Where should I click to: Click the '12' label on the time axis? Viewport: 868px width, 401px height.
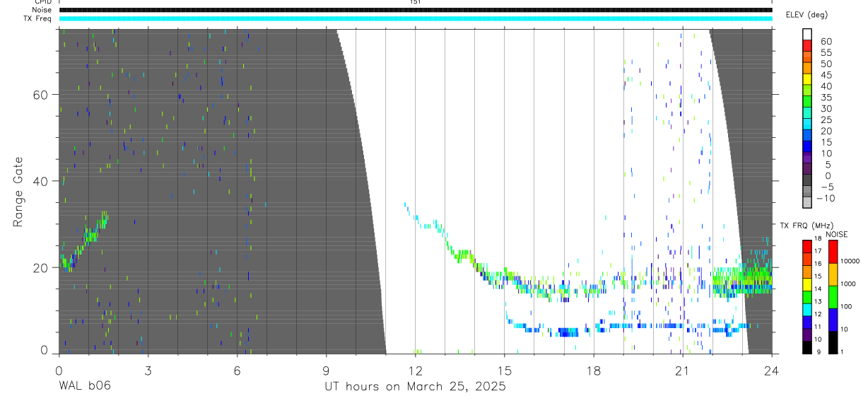pos(415,370)
